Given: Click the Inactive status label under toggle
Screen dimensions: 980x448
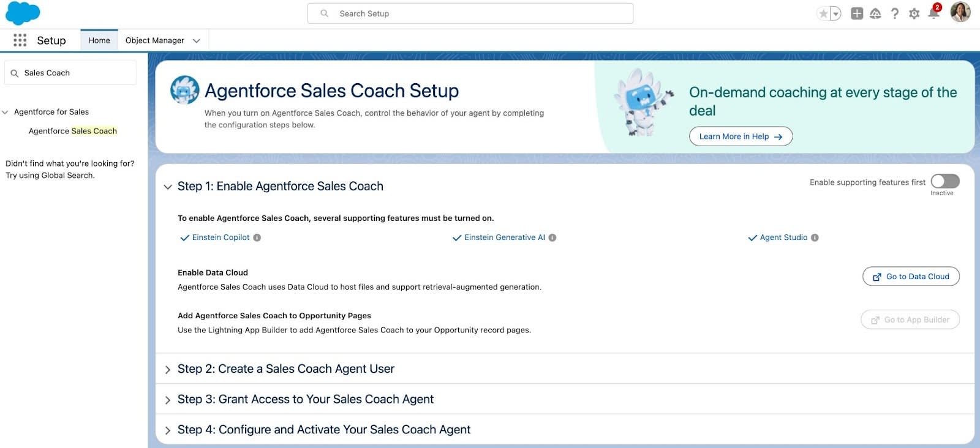Looking at the screenshot, I should click(x=942, y=193).
